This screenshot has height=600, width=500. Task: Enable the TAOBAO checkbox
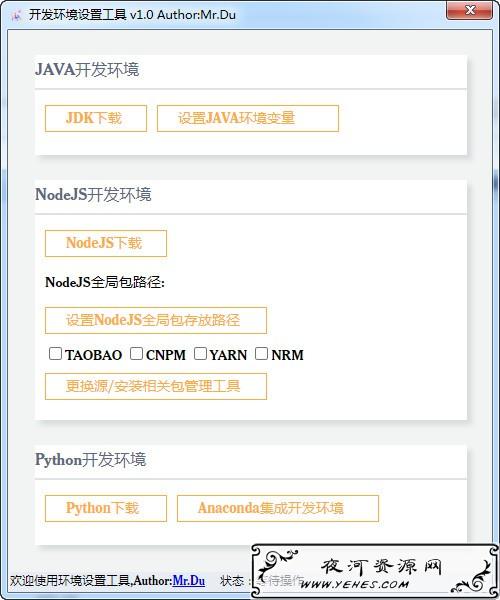[x=55, y=354]
